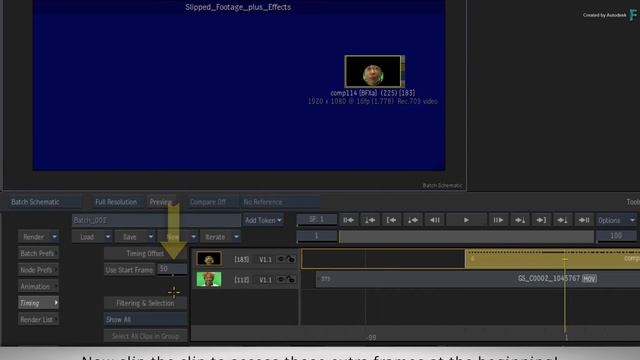The height and width of the screenshot is (360, 640).
Task: Jump to previous keyframe marker button
Action: pyautogui.click(x=370, y=220)
